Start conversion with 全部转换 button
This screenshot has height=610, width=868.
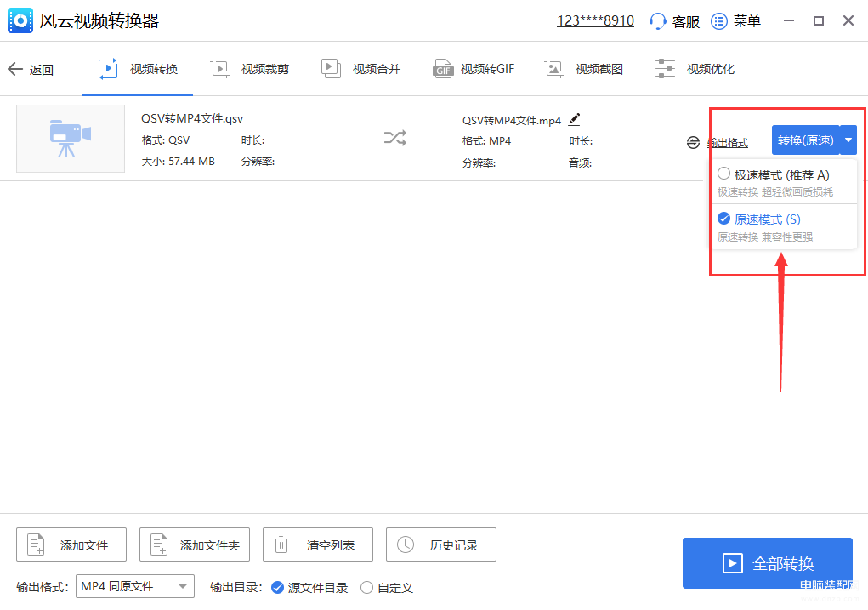coord(767,563)
